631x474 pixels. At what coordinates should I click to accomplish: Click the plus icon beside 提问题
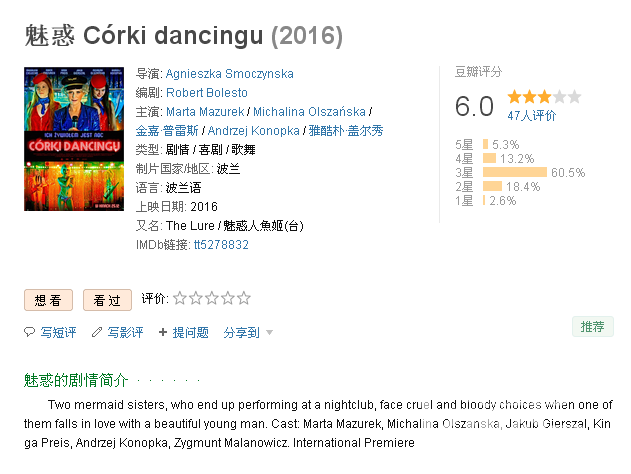point(163,332)
